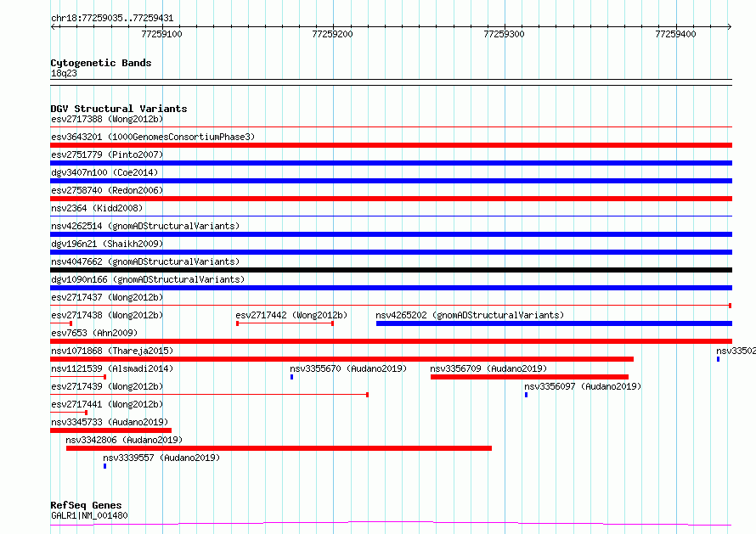Image resolution: width=756 pixels, height=534 pixels.
Task: Click the dgv3407n100 (Coe2014) label
Action: click(104, 172)
